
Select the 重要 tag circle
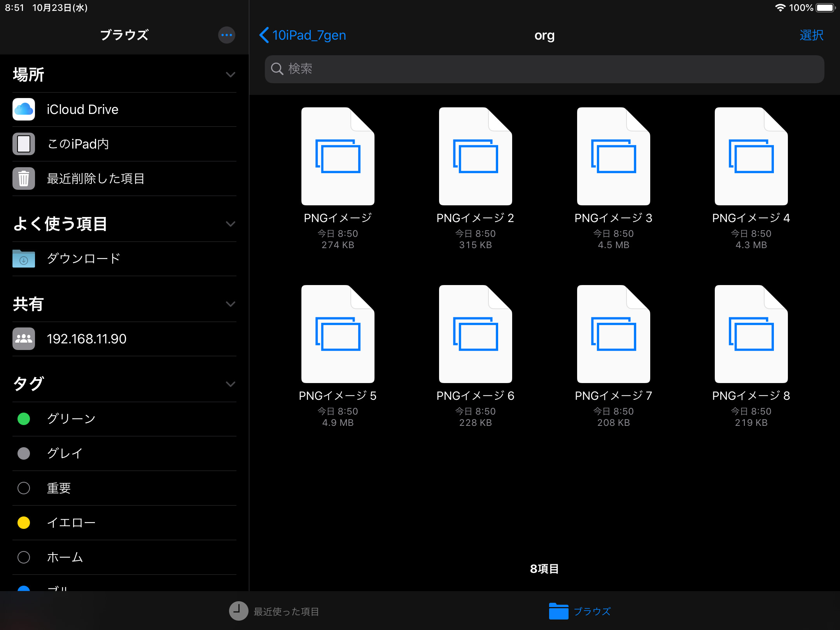point(24,488)
